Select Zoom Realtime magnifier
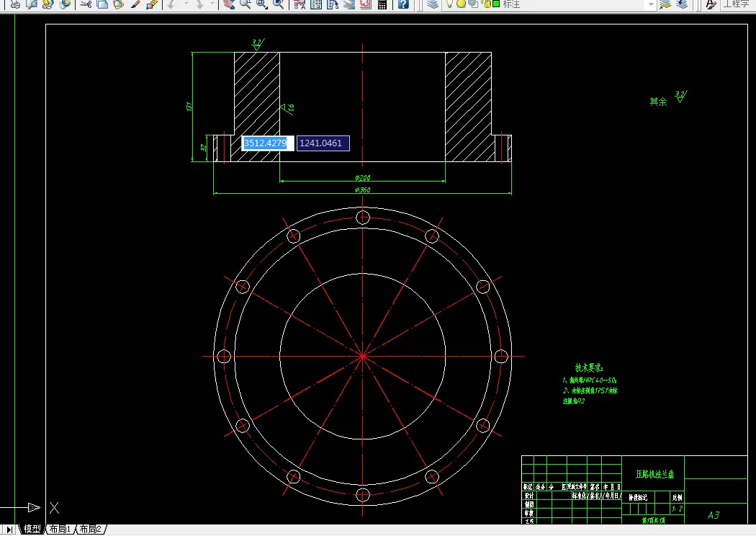 point(246,4)
